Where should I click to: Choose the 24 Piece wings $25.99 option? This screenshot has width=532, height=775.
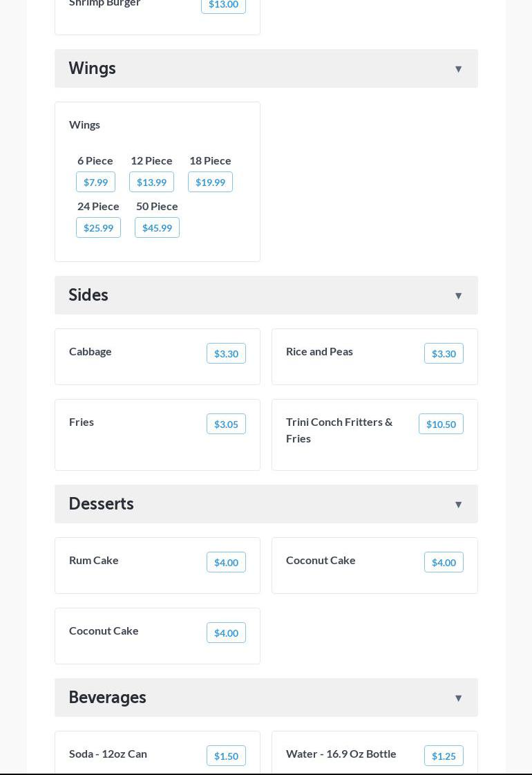98,227
